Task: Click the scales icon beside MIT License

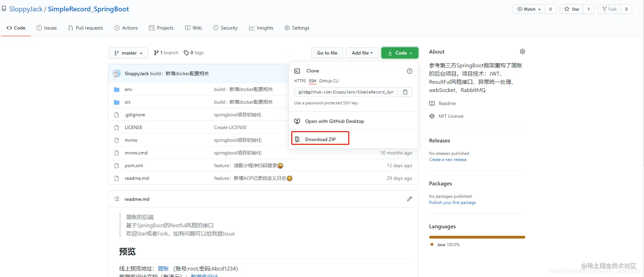Action: [432, 116]
